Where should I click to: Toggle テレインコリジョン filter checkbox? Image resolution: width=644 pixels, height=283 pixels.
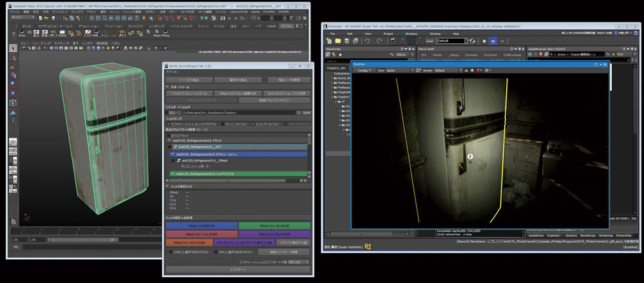[222, 124]
